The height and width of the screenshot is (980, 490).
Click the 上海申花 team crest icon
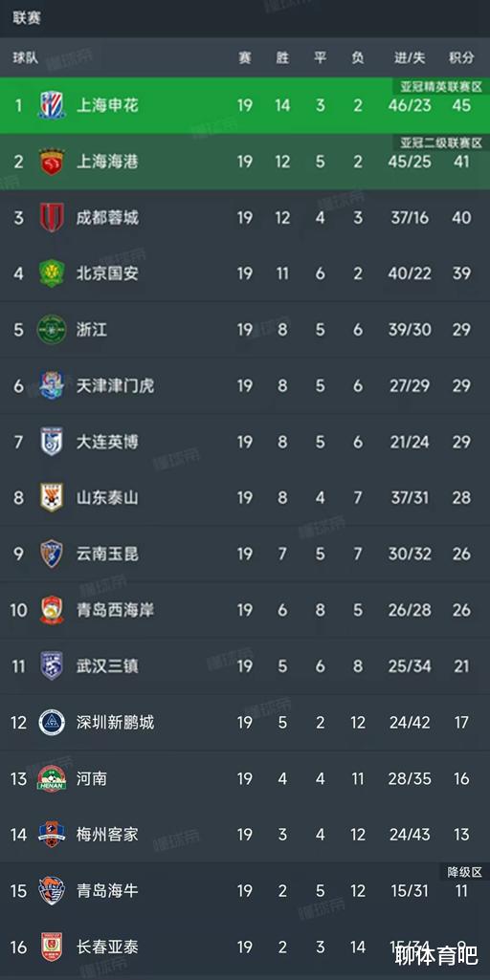coord(52,105)
